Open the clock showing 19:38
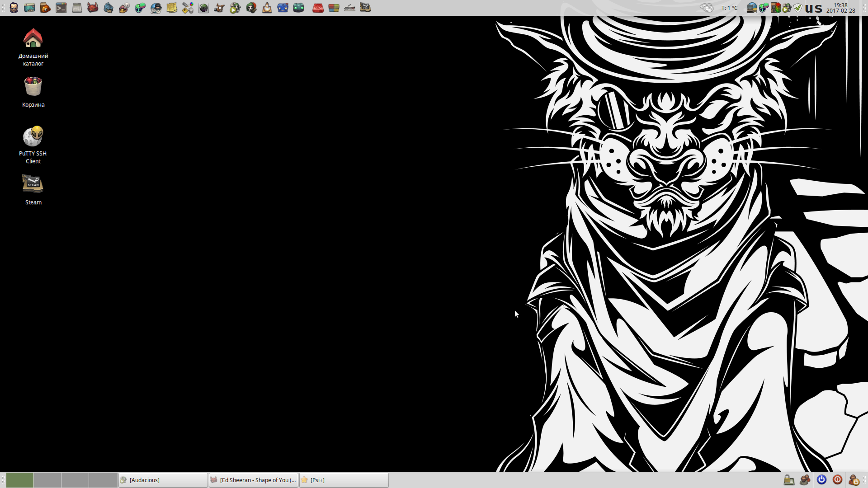This screenshot has width=868, height=488. (840, 8)
